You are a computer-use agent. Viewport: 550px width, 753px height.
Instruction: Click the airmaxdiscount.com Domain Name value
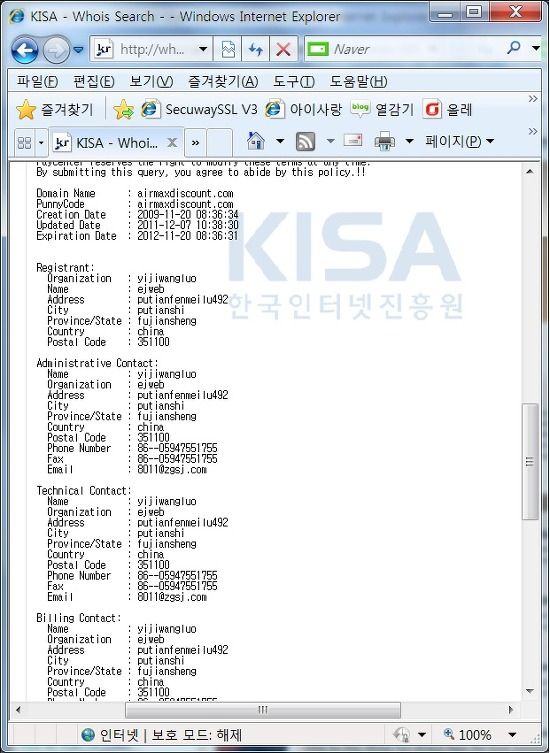point(185,193)
